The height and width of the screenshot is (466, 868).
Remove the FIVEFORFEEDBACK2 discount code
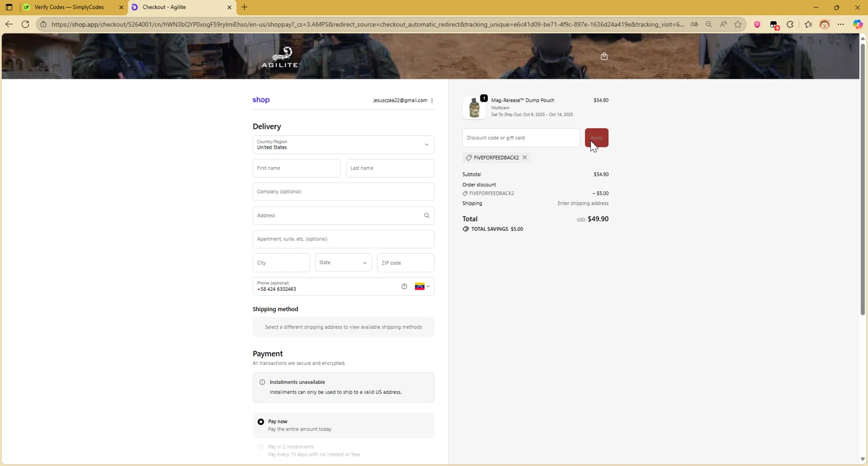click(x=525, y=157)
